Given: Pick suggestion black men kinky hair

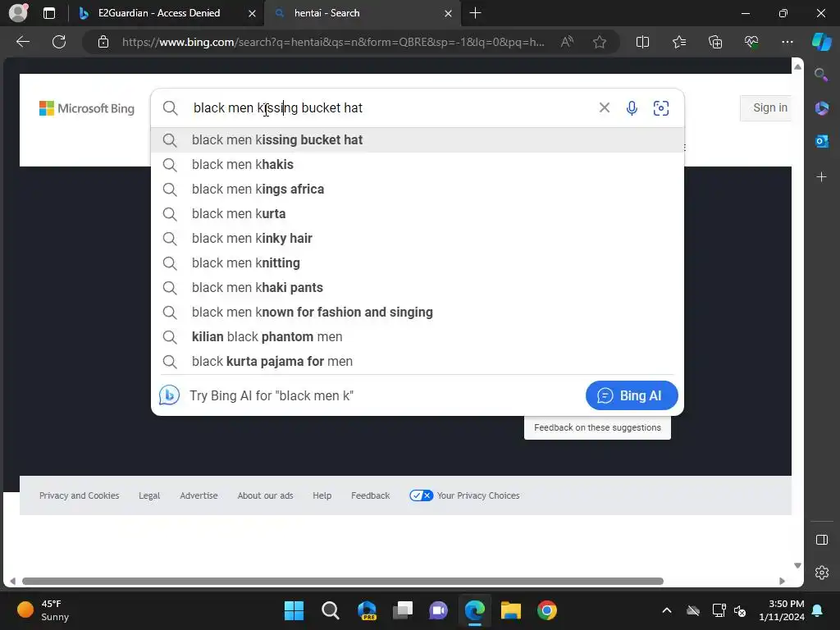Looking at the screenshot, I should coord(418,239).
